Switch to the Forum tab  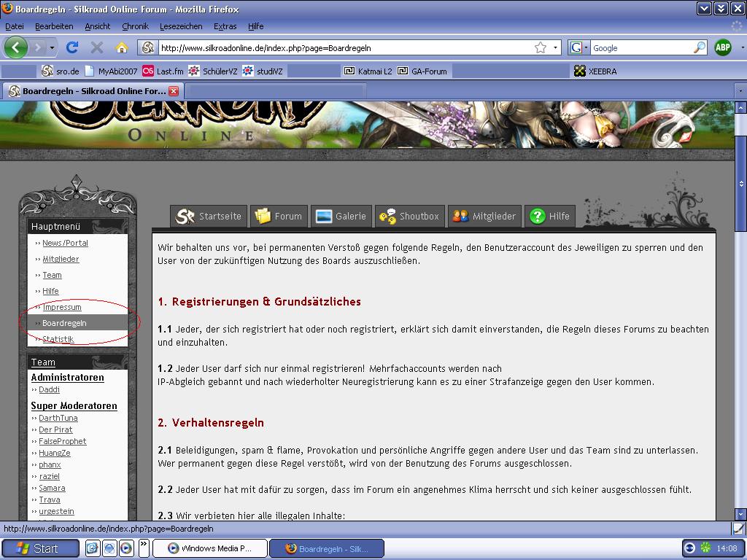click(x=279, y=217)
